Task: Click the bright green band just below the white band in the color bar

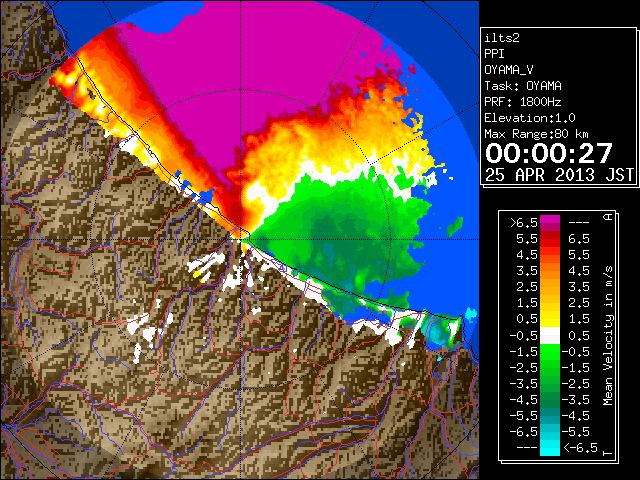Action: point(550,351)
